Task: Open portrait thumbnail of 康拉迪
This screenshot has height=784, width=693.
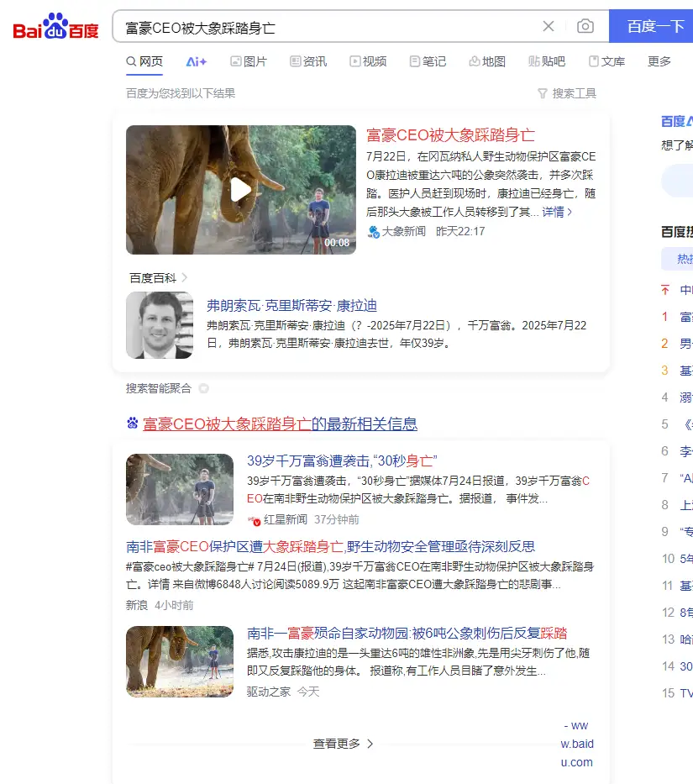Action: click(160, 325)
